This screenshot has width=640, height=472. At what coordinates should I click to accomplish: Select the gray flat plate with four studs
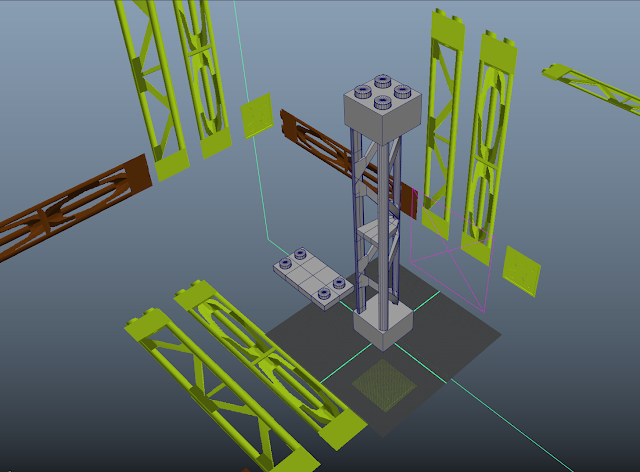tap(313, 279)
